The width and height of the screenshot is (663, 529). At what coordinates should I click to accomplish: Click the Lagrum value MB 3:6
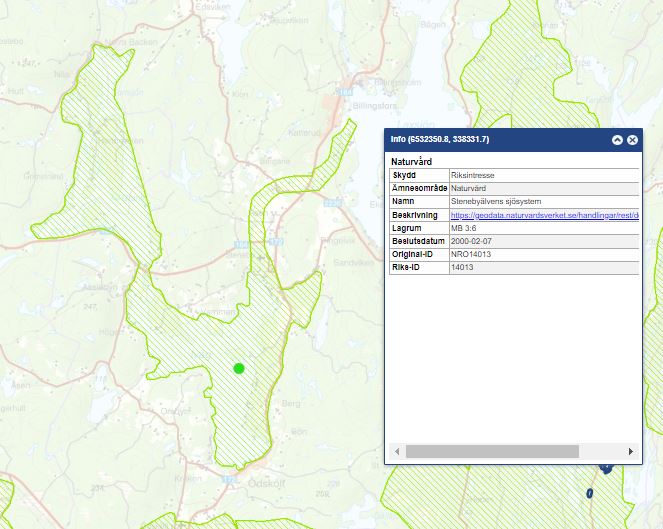pyautogui.click(x=465, y=228)
